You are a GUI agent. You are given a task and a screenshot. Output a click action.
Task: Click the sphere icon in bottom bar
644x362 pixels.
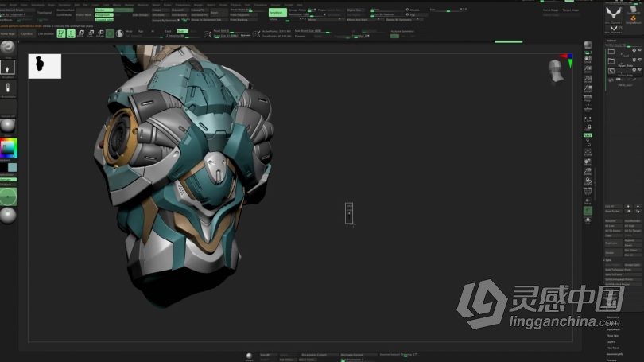tap(249, 356)
